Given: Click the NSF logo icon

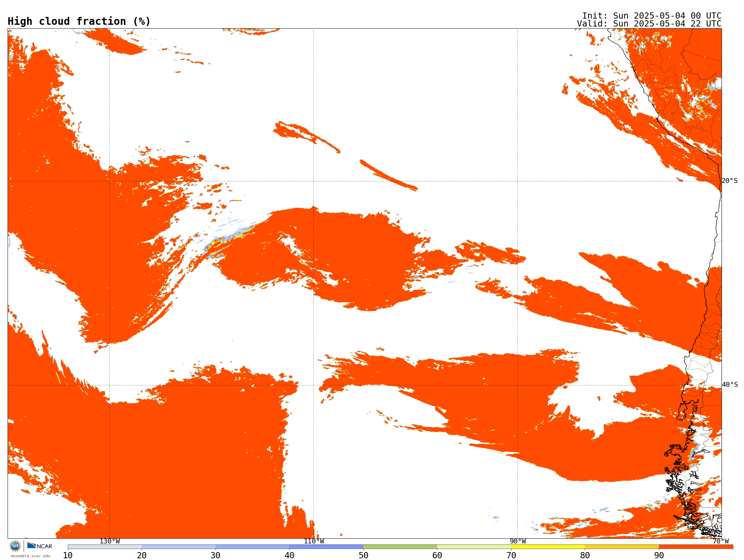Looking at the screenshot, I should 15,546.
